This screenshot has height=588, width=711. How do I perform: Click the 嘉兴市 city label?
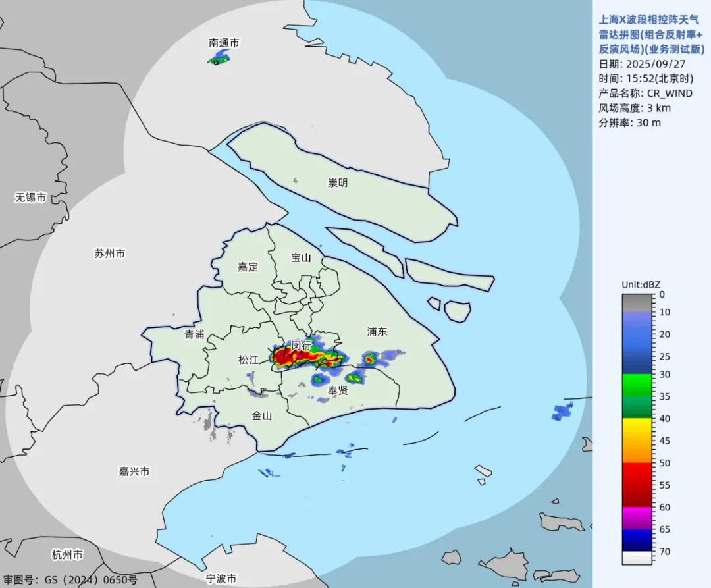[134, 471]
